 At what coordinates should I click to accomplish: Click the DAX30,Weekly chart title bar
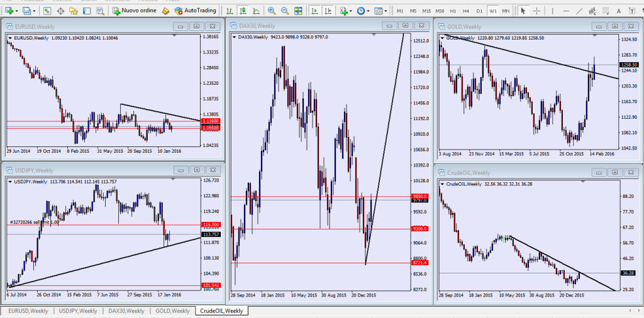click(x=302, y=25)
